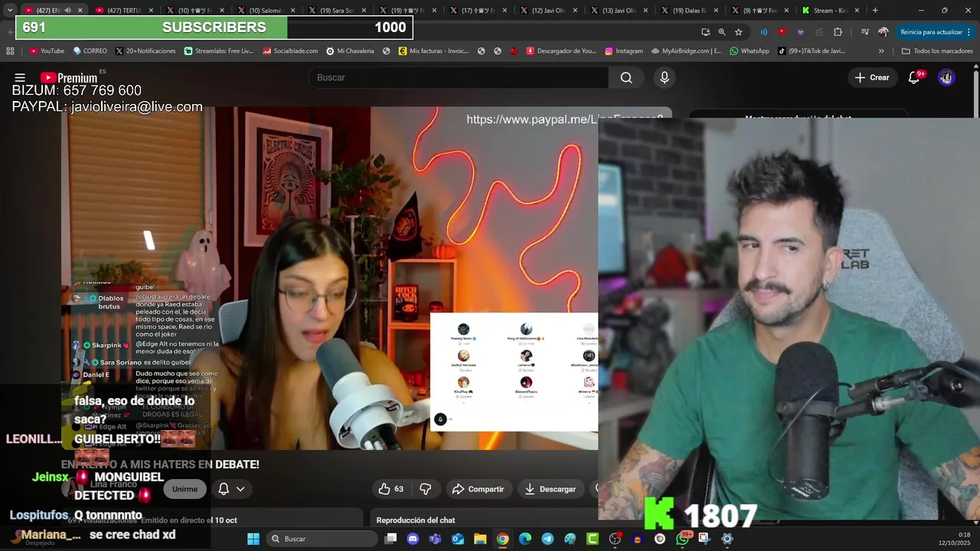Click the Unirme join button
Image resolution: width=980 pixels, height=551 pixels.
pyautogui.click(x=185, y=489)
